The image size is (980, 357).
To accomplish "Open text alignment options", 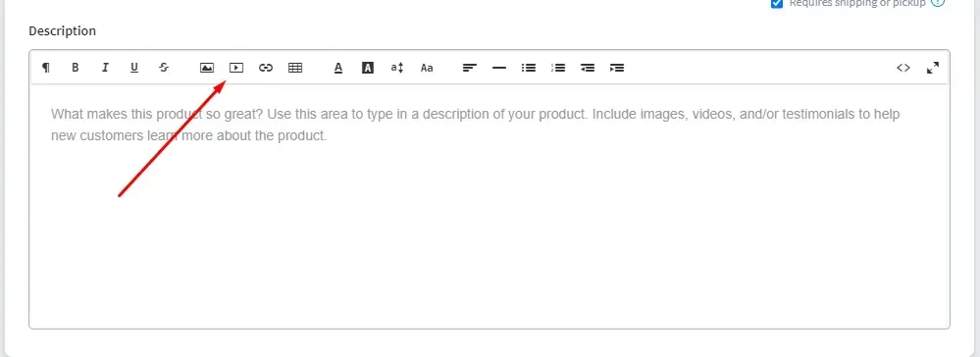I will click(469, 68).
